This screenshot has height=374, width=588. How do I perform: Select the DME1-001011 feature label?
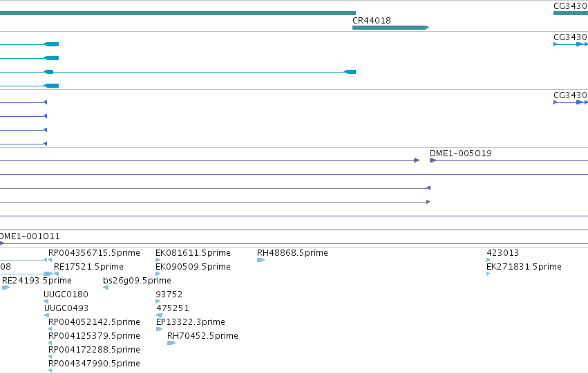[30, 236]
